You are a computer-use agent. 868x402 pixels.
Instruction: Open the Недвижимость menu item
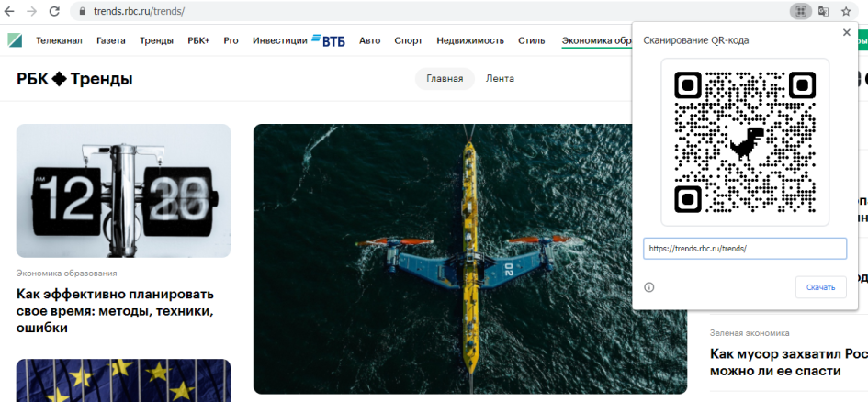click(x=470, y=40)
